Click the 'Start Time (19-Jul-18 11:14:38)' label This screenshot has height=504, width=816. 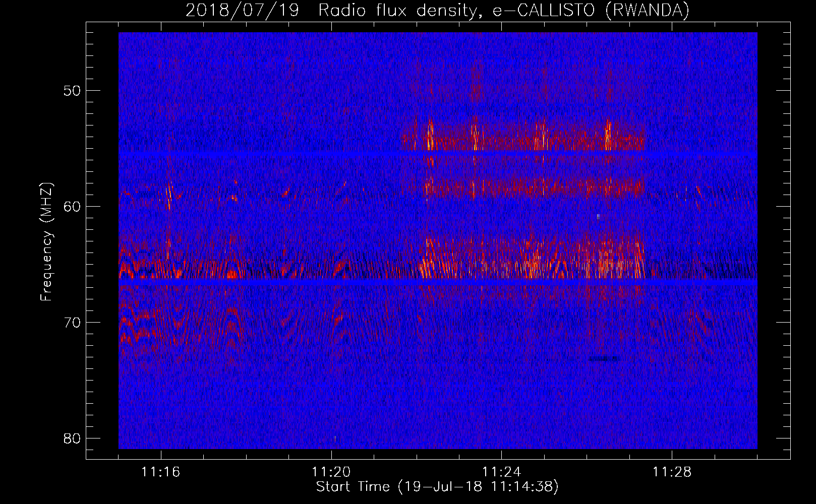click(437, 487)
